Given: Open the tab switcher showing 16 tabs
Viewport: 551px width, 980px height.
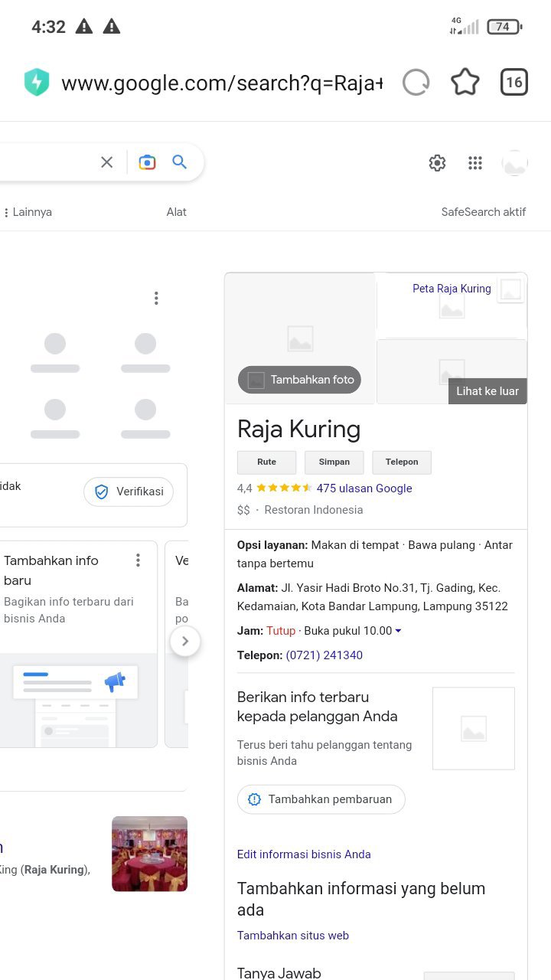Looking at the screenshot, I should click(x=514, y=83).
